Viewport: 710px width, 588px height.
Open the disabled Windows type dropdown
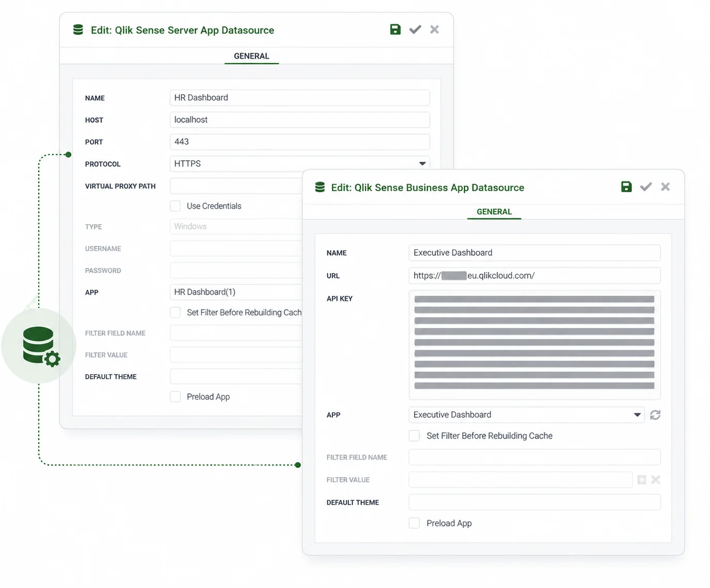[x=236, y=226]
